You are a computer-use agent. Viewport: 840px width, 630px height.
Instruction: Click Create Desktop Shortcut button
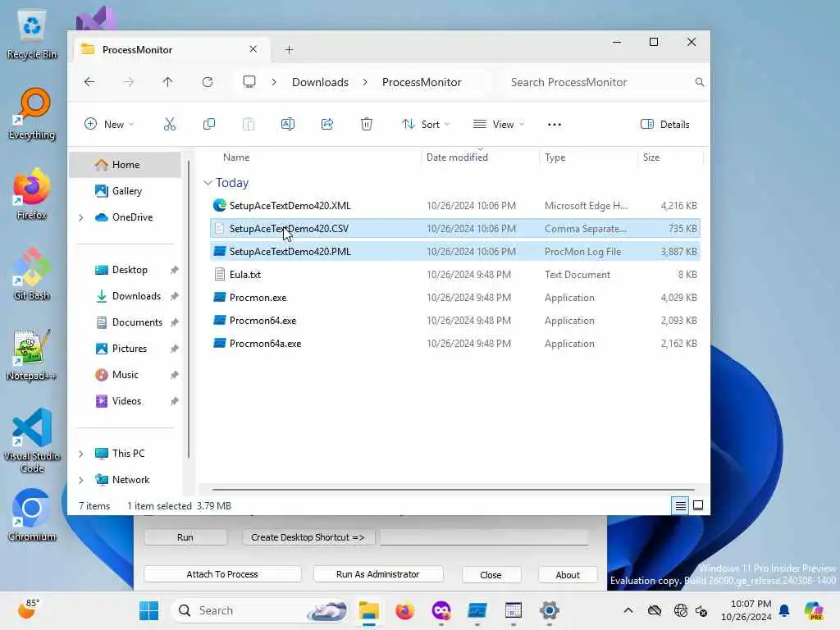point(308,537)
